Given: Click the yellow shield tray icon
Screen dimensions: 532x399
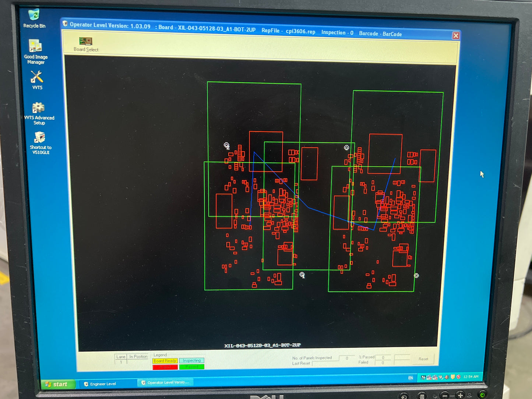Looking at the screenshot, I should (453, 377).
